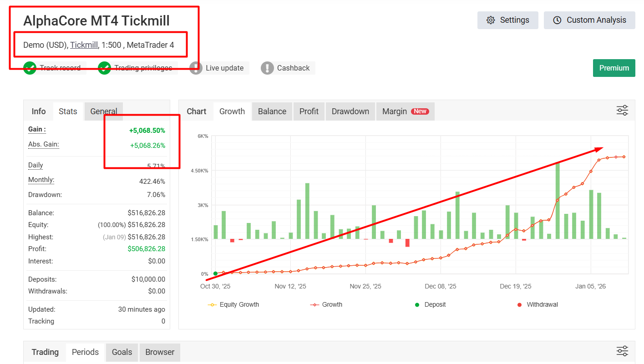Click the green deposit dot on the chart
Screen dimensions: 644x364
click(215, 273)
